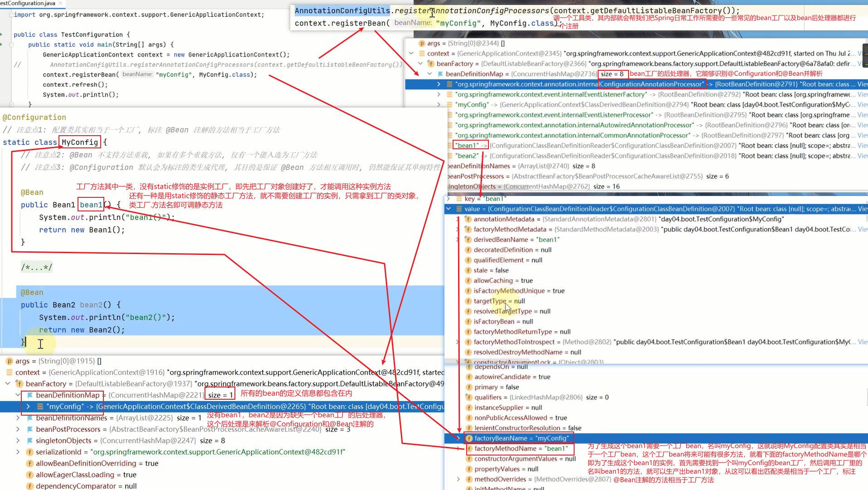This screenshot has width=868, height=490.
Task: Collapse beanFactory node in lower debugger pane
Action: pyautogui.click(x=8, y=384)
